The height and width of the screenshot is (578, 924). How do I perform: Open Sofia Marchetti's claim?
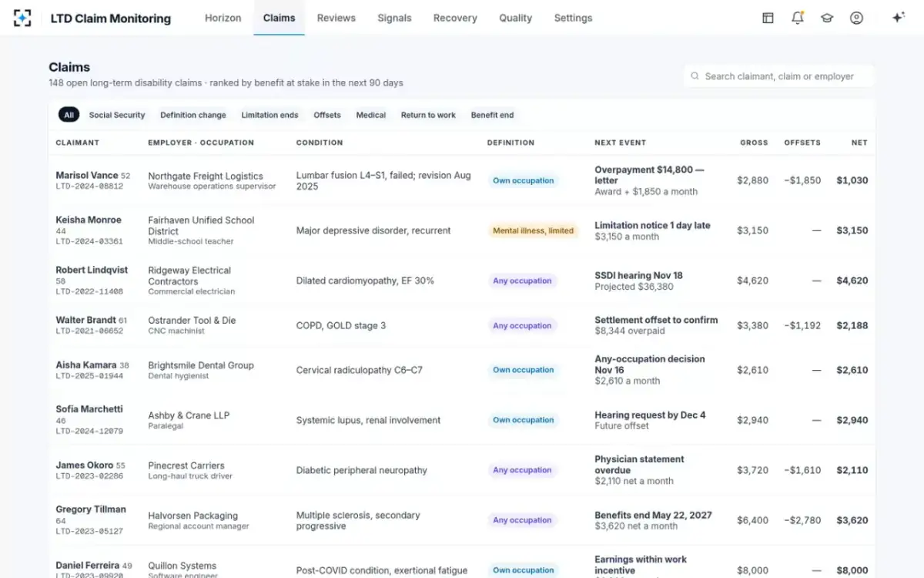[89, 408]
